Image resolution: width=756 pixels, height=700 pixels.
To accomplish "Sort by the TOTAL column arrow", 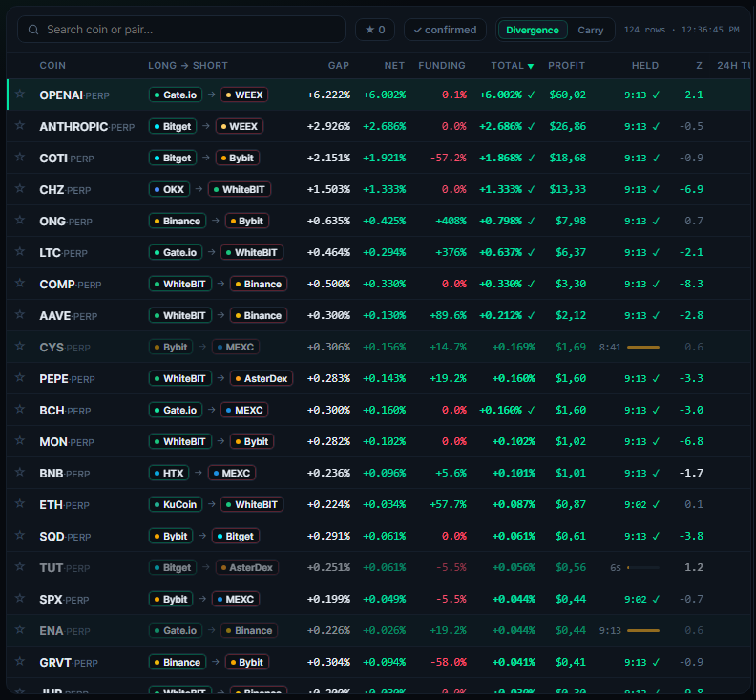I will tap(531, 66).
